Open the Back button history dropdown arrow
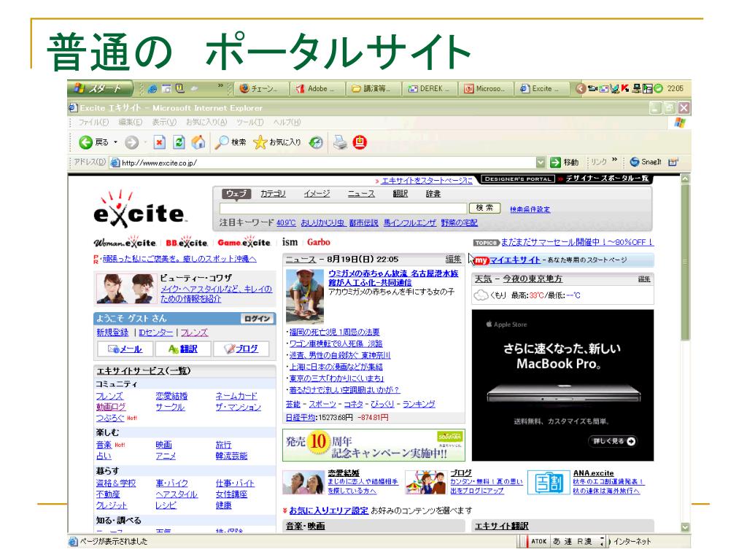Viewport: 747px width, 560px height. [x=115, y=142]
